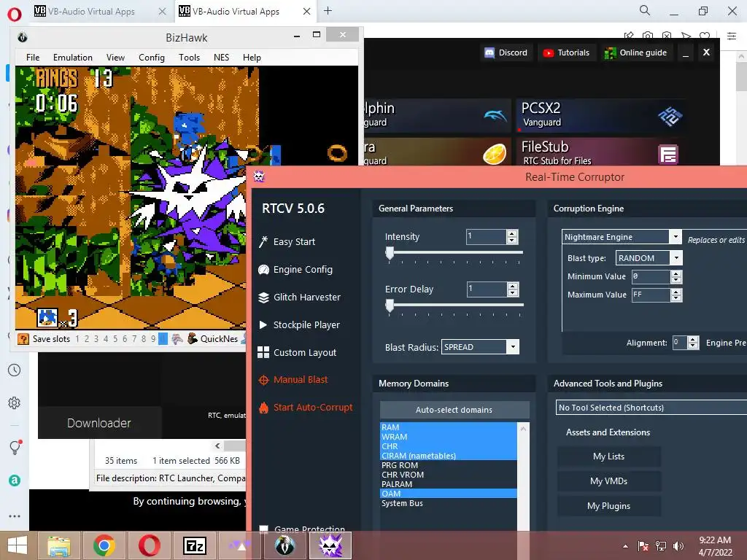Click the Downloader button on the web page
Screen dimensions: 747x560
tap(99, 423)
